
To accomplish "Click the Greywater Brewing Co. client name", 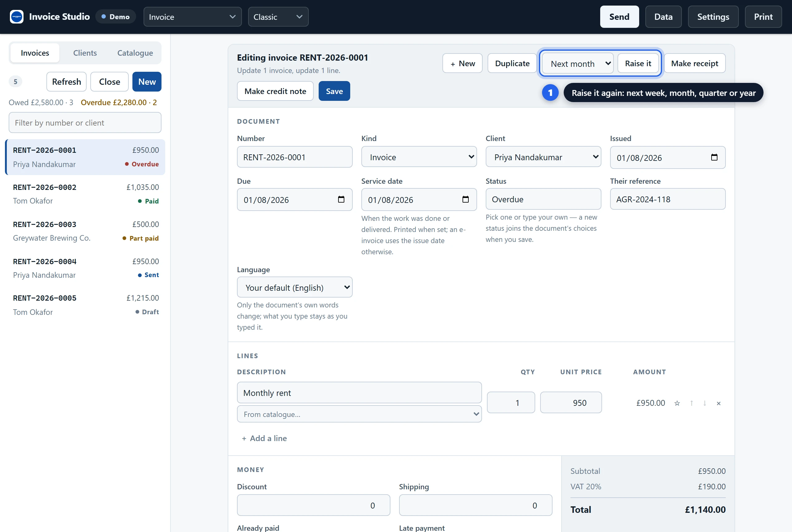I will click(52, 238).
